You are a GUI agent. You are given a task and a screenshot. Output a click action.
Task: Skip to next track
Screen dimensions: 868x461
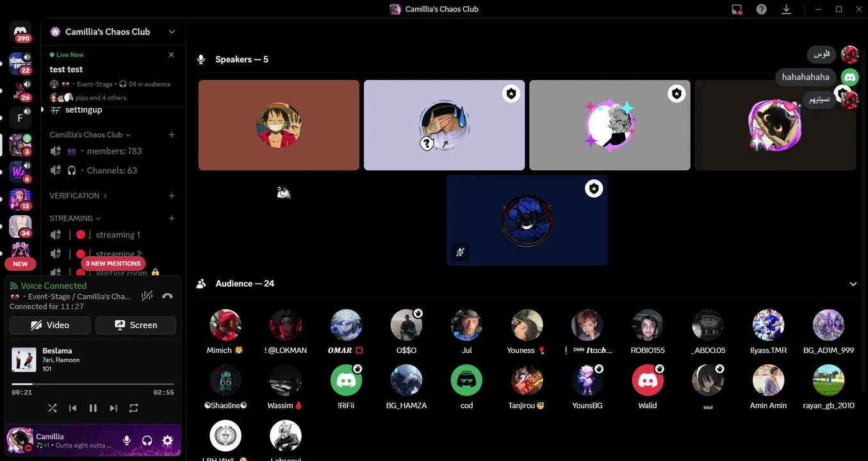coord(113,408)
